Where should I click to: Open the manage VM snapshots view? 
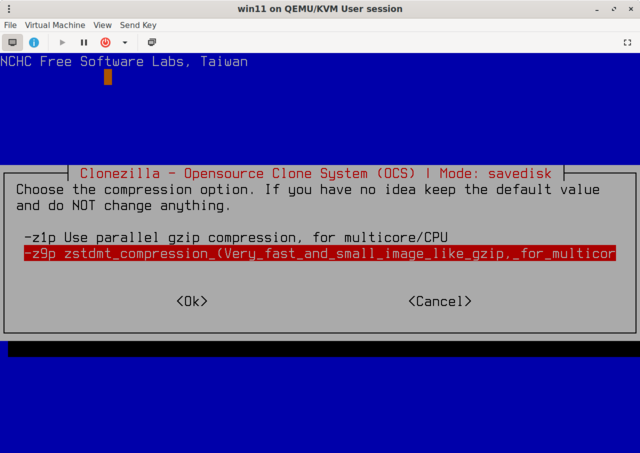point(152,42)
